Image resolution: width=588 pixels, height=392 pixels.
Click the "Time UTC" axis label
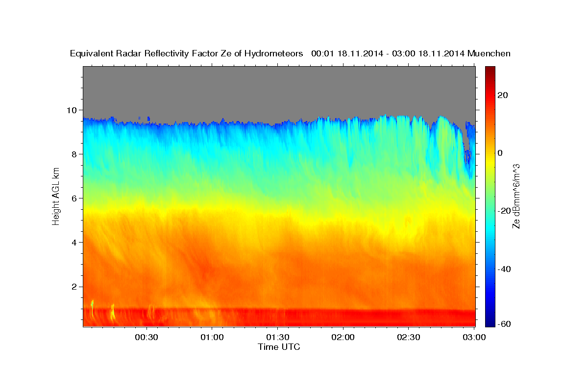point(279,347)
